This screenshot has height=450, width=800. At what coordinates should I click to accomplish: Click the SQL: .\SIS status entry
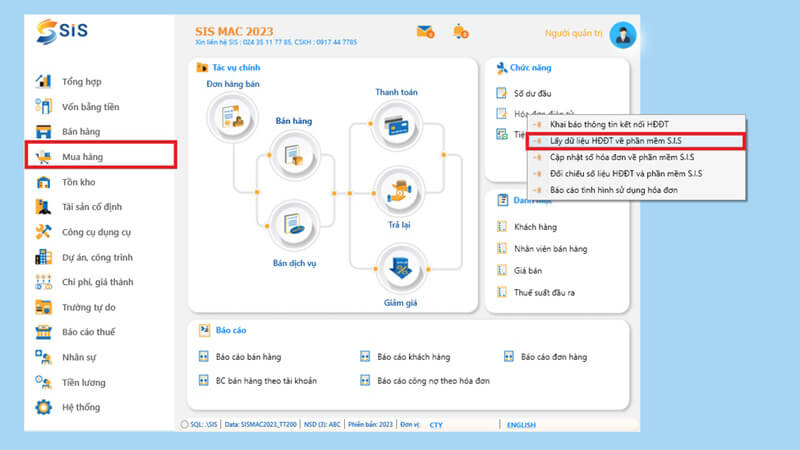tap(203, 424)
